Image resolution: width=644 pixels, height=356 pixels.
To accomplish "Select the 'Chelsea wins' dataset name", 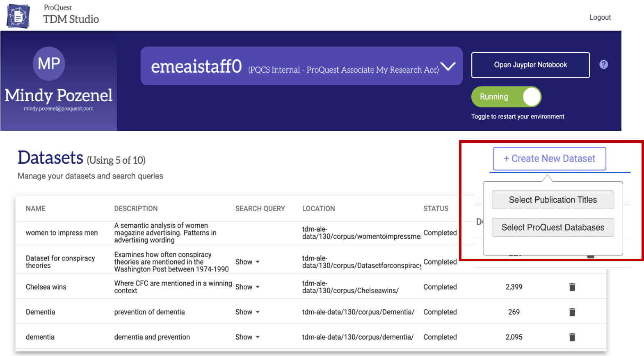I will point(46,287).
